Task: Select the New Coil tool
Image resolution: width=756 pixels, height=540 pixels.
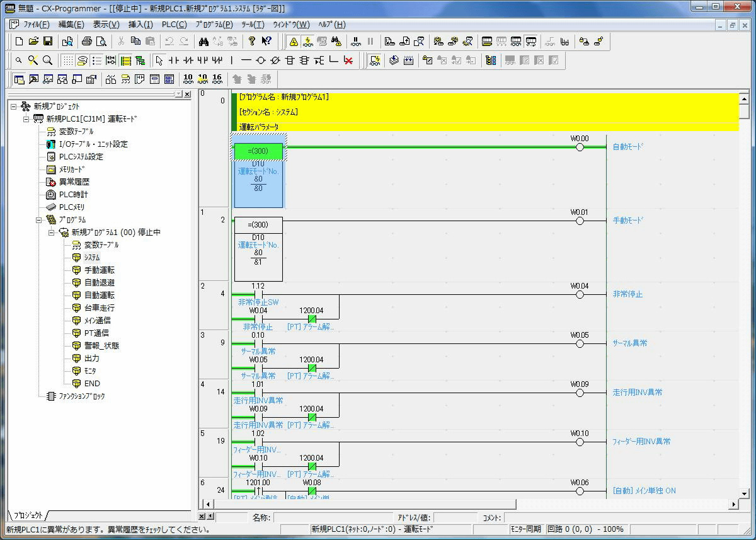Action: pyautogui.click(x=260, y=60)
